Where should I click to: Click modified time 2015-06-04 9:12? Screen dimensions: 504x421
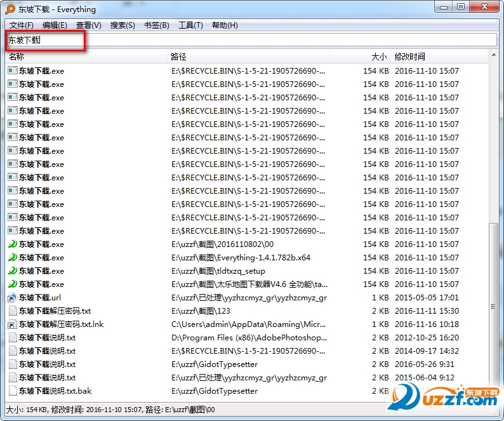pos(425,378)
